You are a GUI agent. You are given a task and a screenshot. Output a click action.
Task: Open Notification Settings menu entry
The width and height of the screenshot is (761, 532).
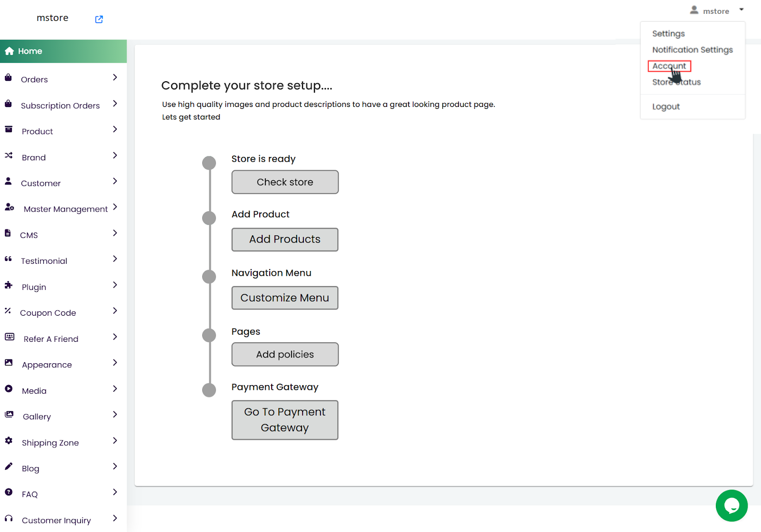coord(692,50)
